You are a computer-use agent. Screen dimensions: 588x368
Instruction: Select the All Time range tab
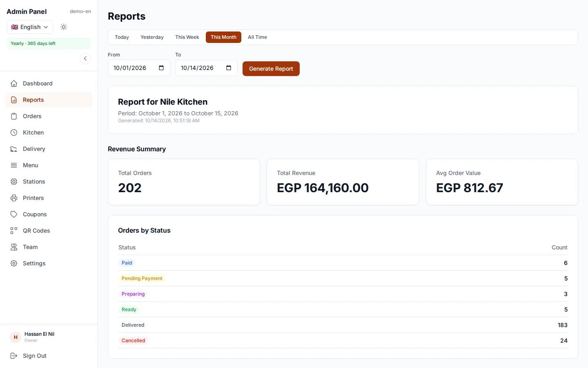(x=257, y=37)
